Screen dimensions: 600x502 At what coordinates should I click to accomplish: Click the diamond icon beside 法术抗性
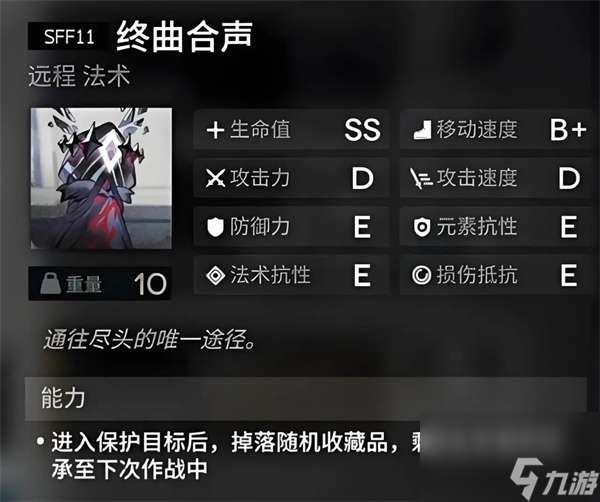click(x=215, y=275)
